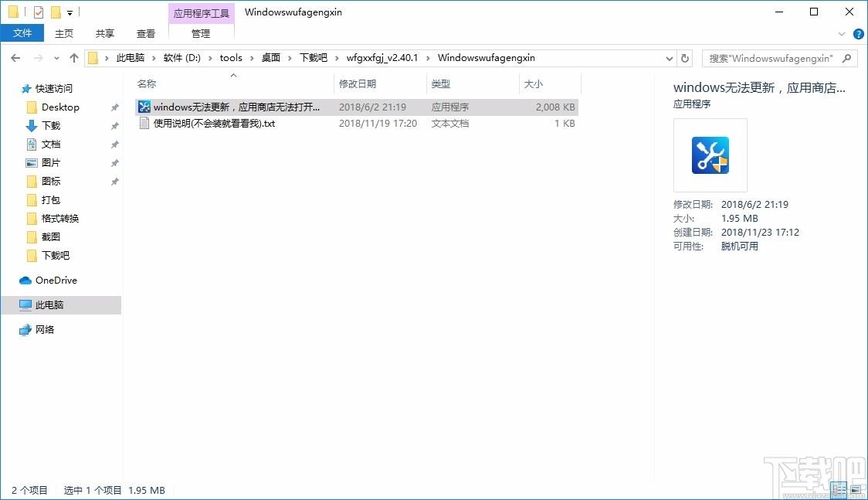Open 格式转换 folder in the navigation pane

point(60,219)
